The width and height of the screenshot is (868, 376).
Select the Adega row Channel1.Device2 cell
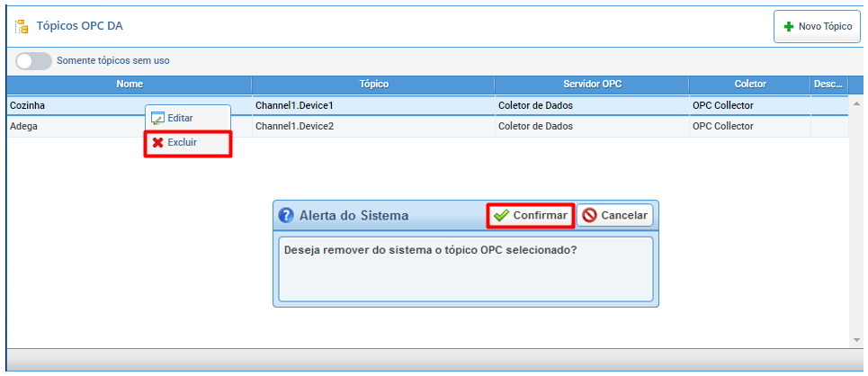pos(373,126)
